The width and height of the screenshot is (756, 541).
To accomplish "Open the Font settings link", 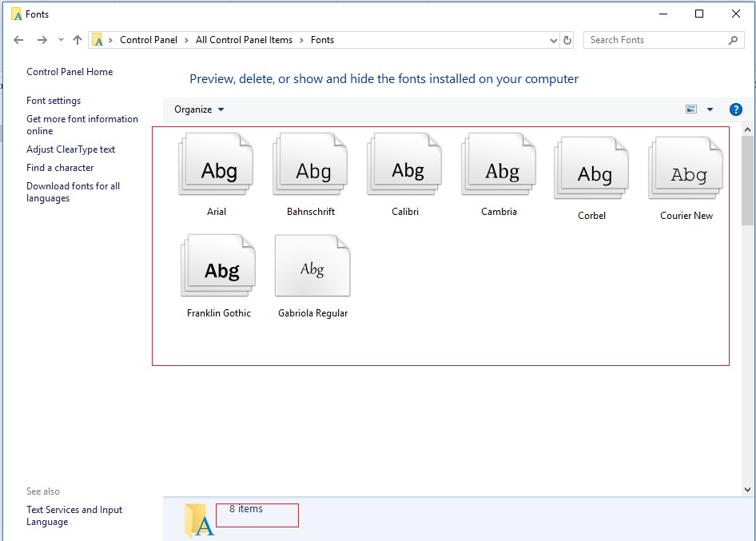I will [54, 101].
